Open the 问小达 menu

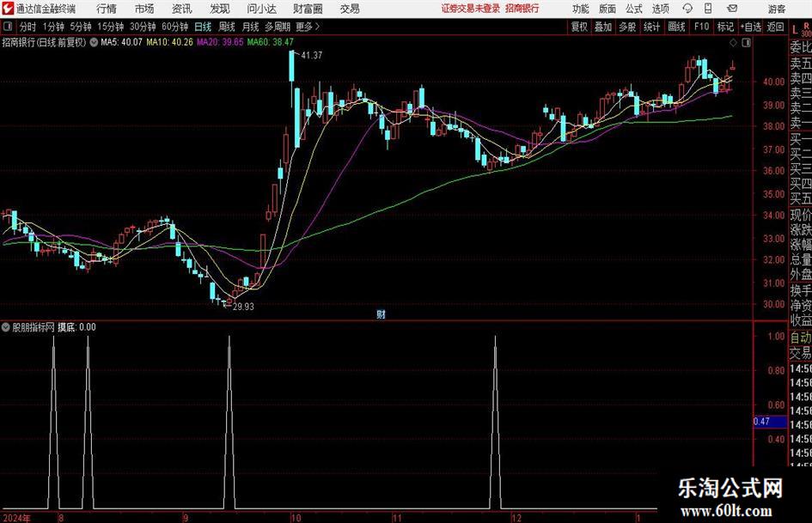[261, 9]
